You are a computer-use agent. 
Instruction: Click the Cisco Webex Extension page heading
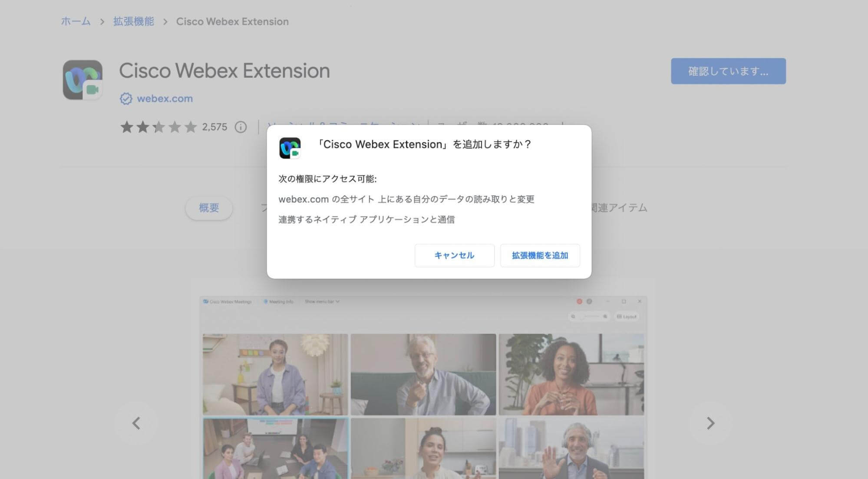click(224, 71)
